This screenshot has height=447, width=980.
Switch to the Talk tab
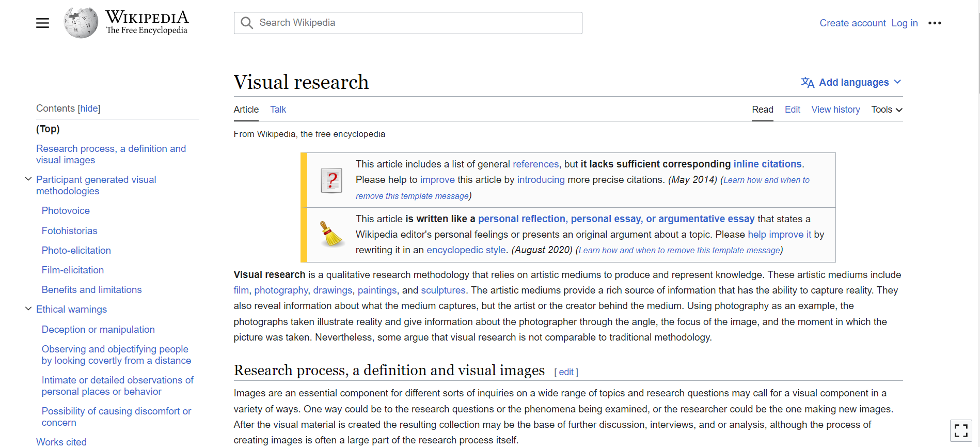(x=278, y=110)
